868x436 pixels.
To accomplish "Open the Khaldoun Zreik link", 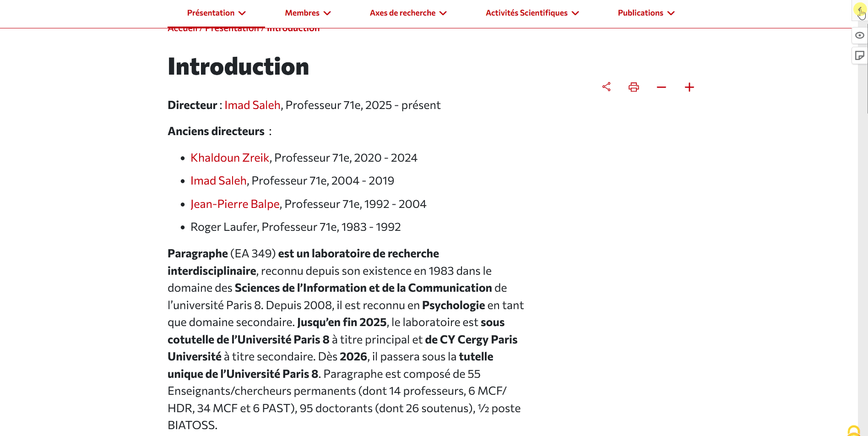I will [230, 158].
